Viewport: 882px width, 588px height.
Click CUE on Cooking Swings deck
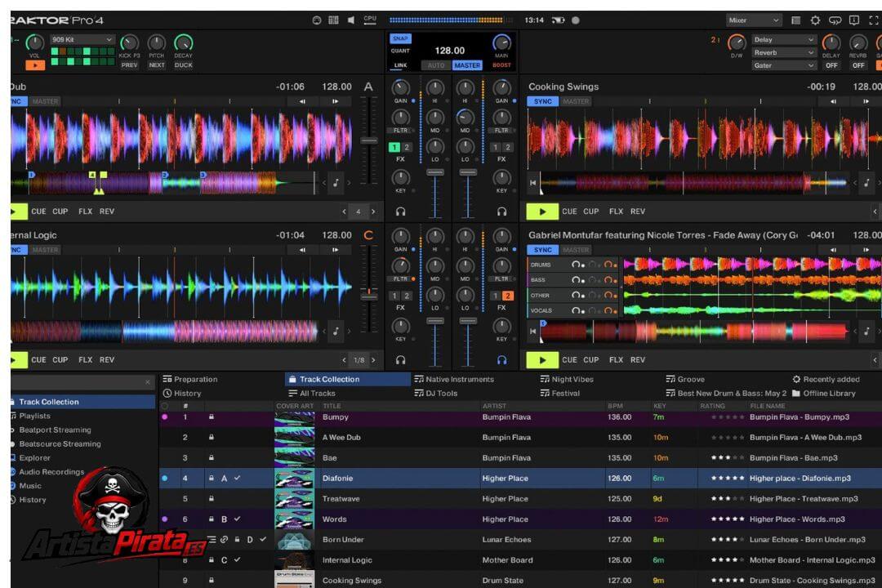tap(569, 212)
